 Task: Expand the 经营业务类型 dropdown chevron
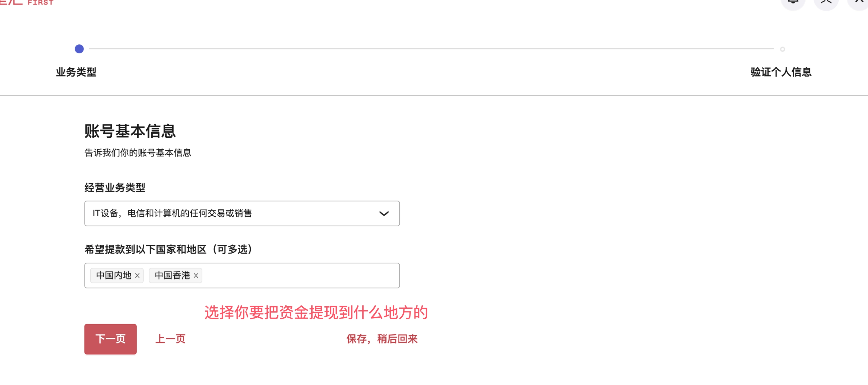[384, 214]
